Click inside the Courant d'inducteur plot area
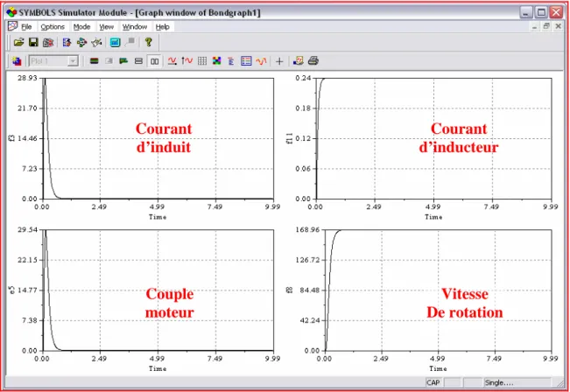This screenshot has height=392, width=570. coord(434,138)
